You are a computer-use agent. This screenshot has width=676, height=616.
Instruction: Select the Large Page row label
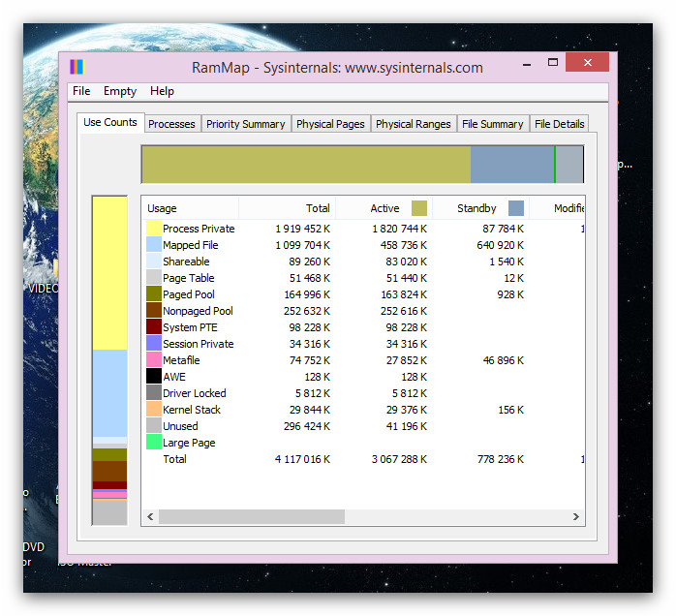(189, 443)
